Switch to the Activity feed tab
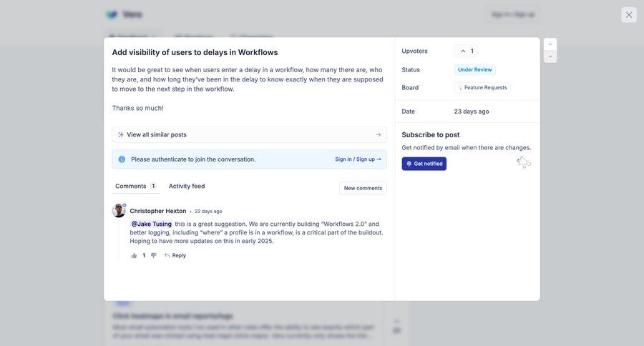 pyautogui.click(x=187, y=186)
